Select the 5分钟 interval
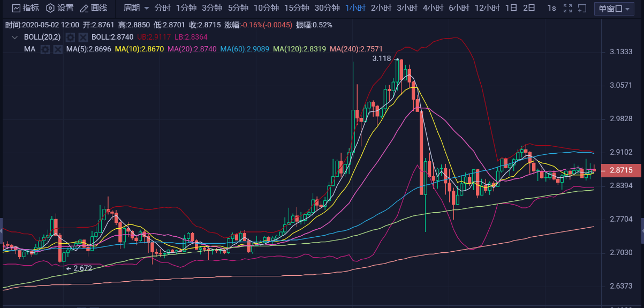This screenshot has width=644, height=308. (238, 8)
